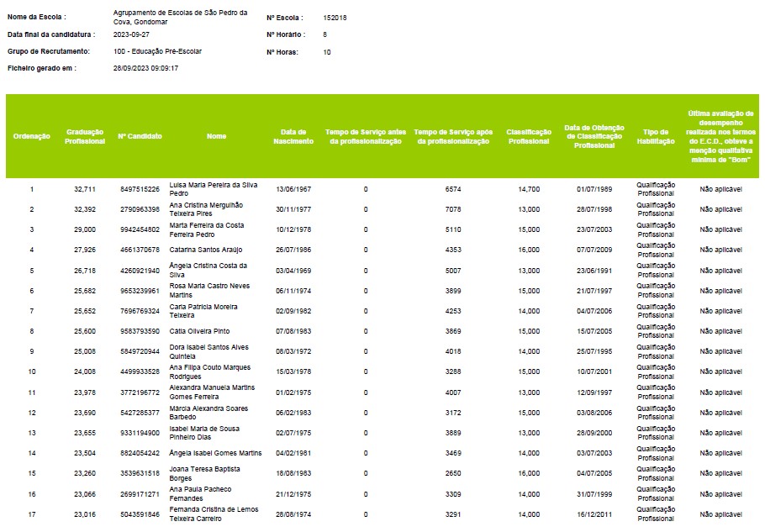Select the recruitment group 100 - Educação Pré-Escolar
The image size is (765, 532).
(x=157, y=51)
